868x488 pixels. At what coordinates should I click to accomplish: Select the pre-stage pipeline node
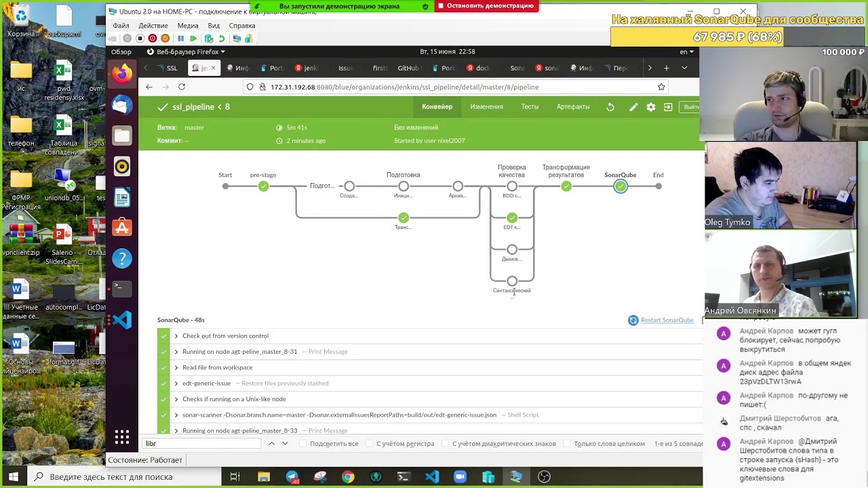point(263,186)
